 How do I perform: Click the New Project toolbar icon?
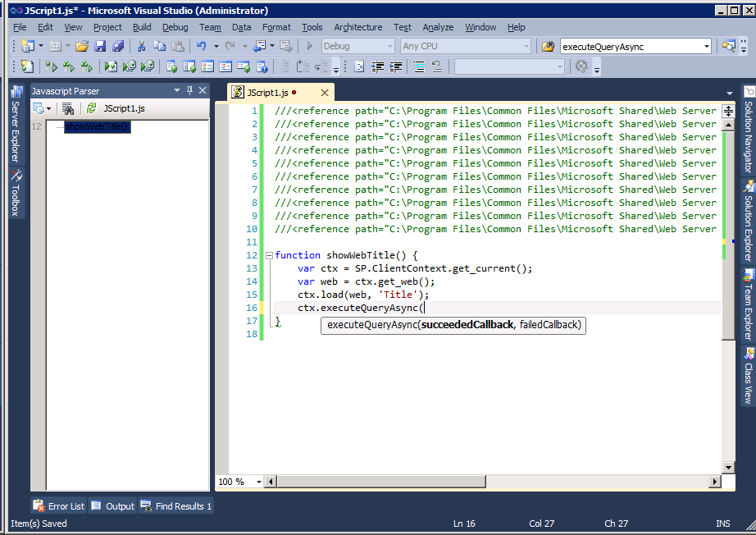pyautogui.click(x=28, y=46)
